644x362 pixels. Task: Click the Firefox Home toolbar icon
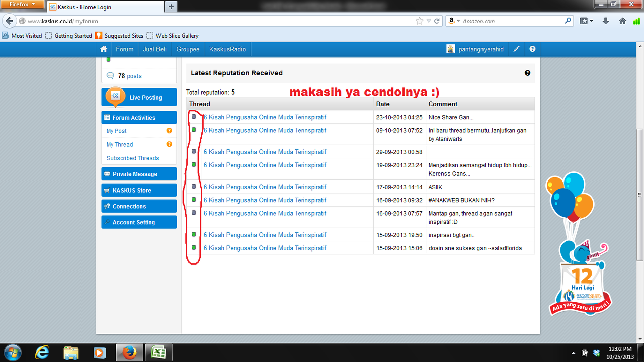[623, 21]
